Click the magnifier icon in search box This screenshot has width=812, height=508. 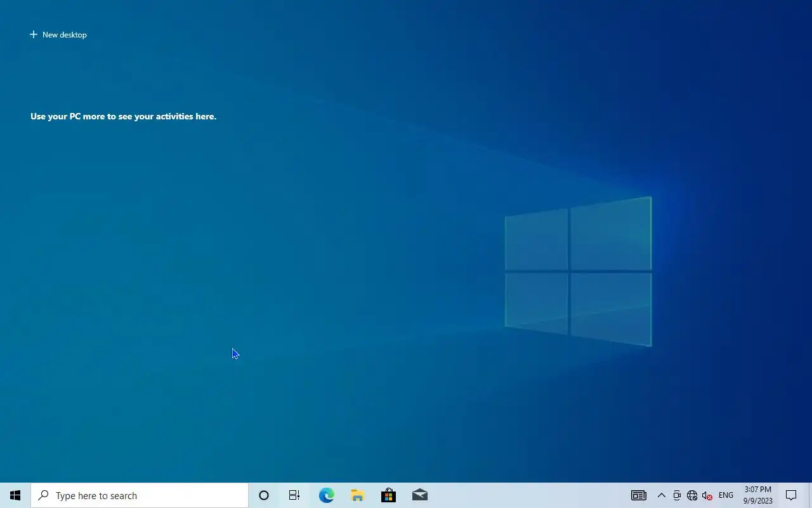coord(44,495)
